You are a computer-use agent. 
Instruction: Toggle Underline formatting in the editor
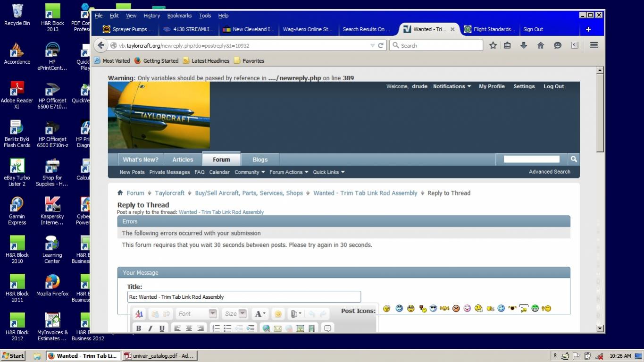162,328
